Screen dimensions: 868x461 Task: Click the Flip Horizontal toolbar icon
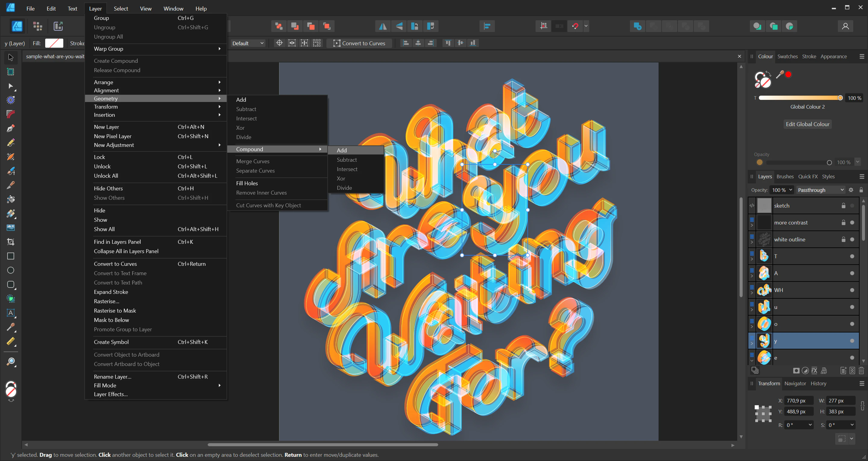click(383, 26)
